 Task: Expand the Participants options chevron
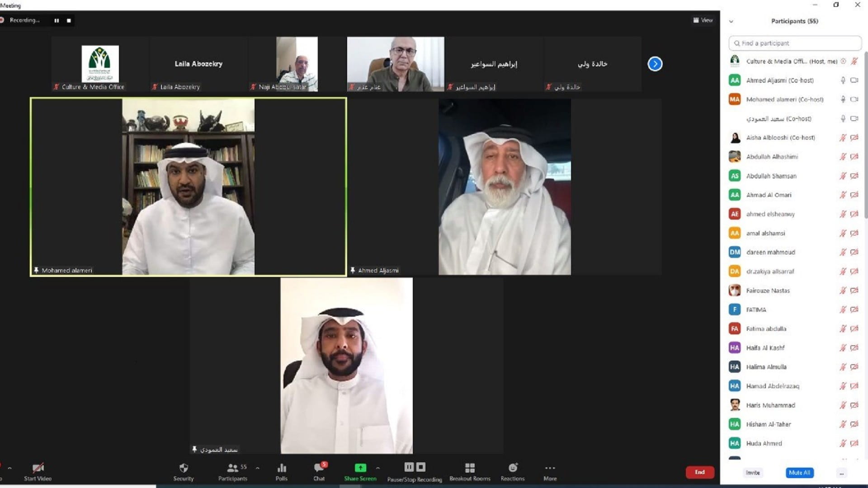pyautogui.click(x=257, y=469)
